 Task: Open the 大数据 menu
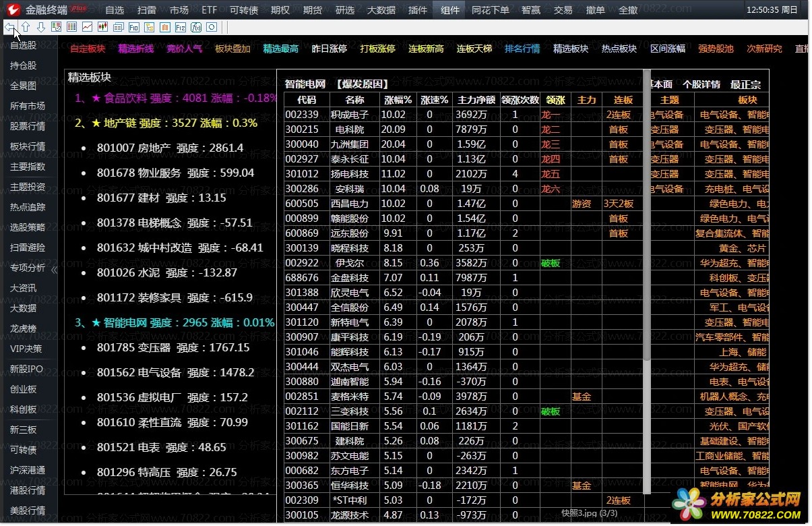click(381, 10)
